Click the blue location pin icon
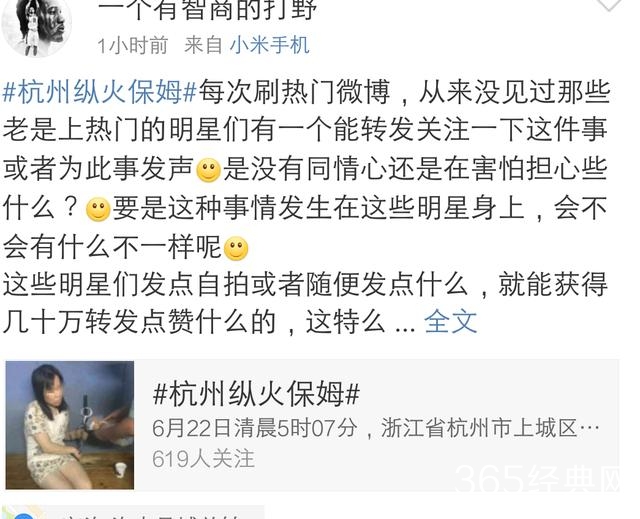The height and width of the screenshot is (519, 640). tap(22, 516)
